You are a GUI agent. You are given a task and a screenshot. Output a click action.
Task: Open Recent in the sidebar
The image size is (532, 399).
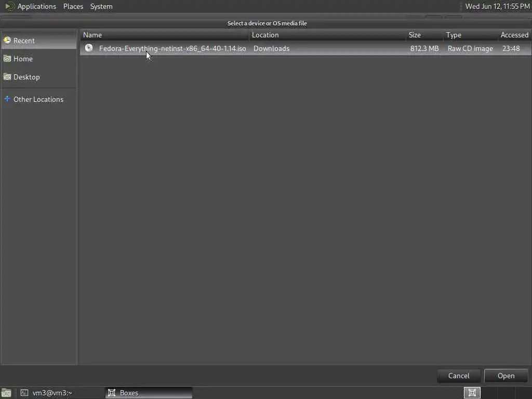point(38,41)
